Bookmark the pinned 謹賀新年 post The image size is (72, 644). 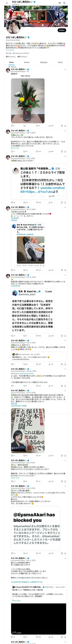coord(62,125)
